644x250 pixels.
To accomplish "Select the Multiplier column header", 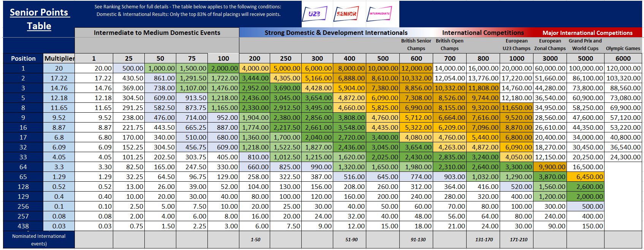I will pos(59,58).
